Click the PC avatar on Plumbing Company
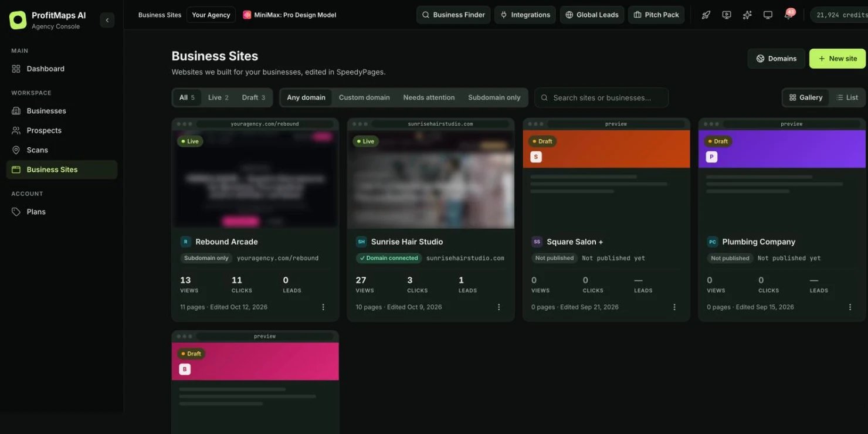The image size is (868, 434). 713,242
